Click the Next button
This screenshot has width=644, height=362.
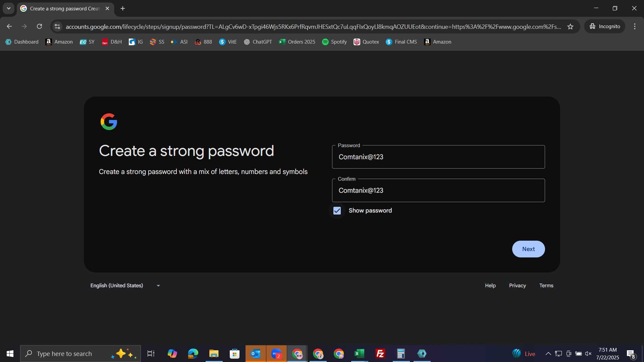point(528,249)
